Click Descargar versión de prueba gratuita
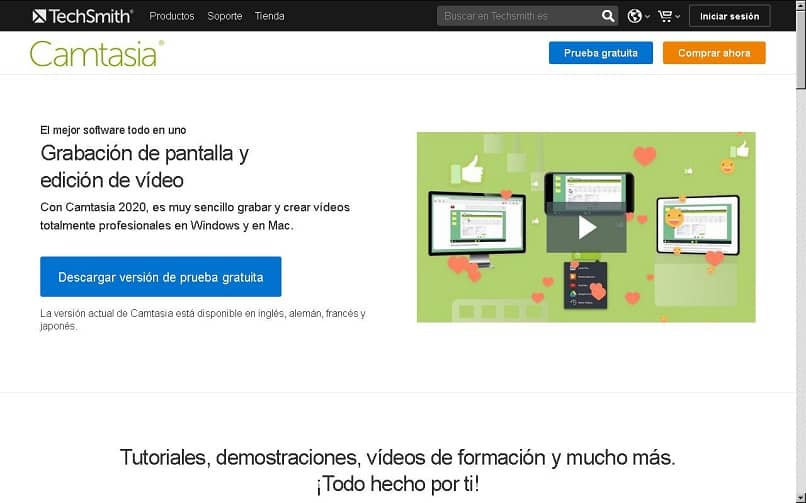Viewport: 806px width, 503px height. pos(160,277)
